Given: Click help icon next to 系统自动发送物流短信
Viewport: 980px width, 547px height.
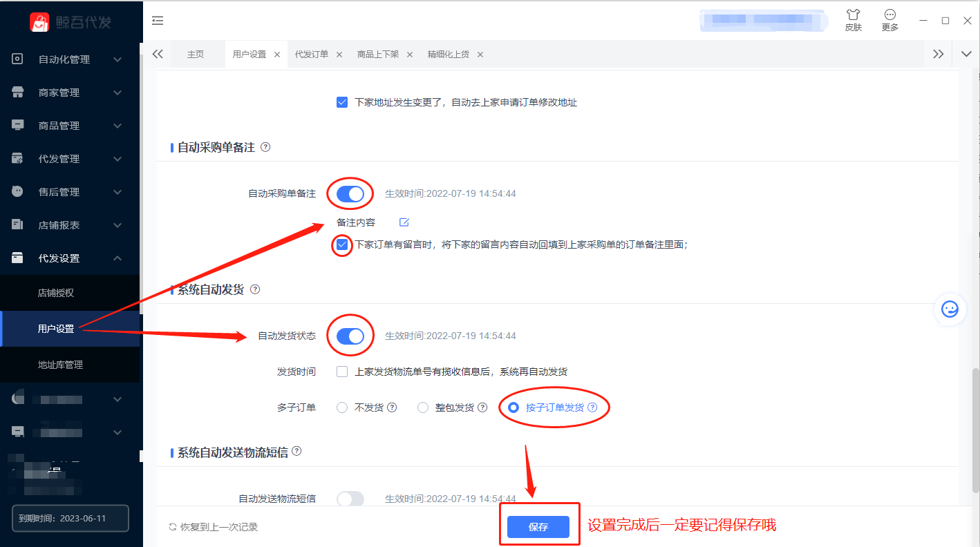Looking at the screenshot, I should [x=296, y=451].
